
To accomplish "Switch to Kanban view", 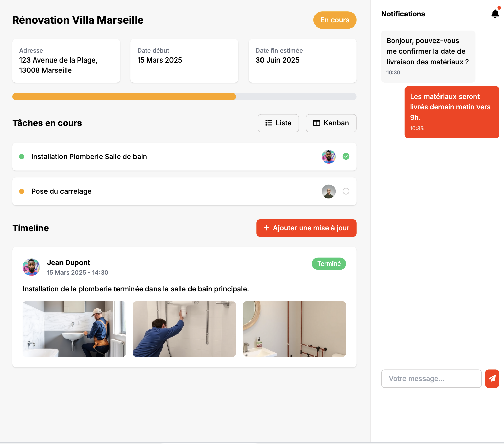I will coord(331,123).
